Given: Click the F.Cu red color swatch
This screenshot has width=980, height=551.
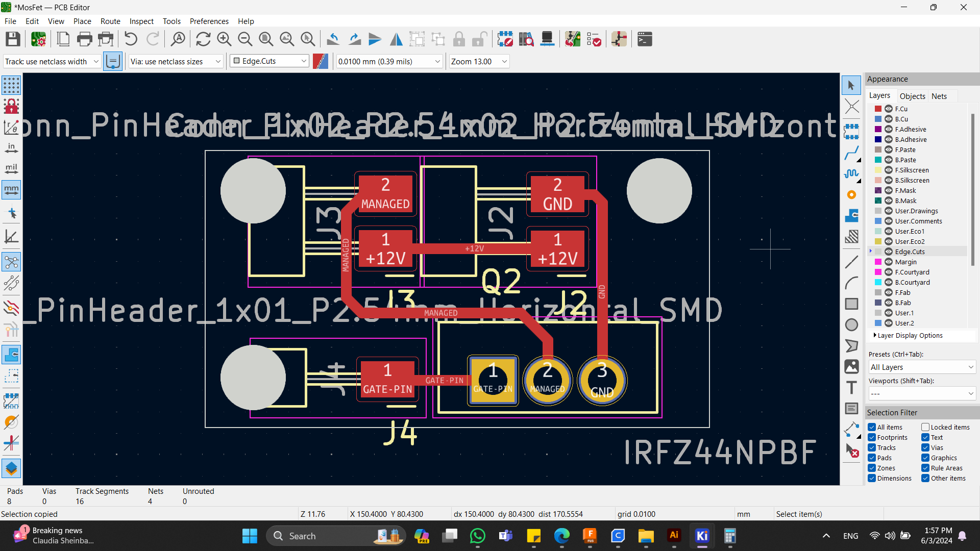Looking at the screenshot, I should pyautogui.click(x=878, y=109).
